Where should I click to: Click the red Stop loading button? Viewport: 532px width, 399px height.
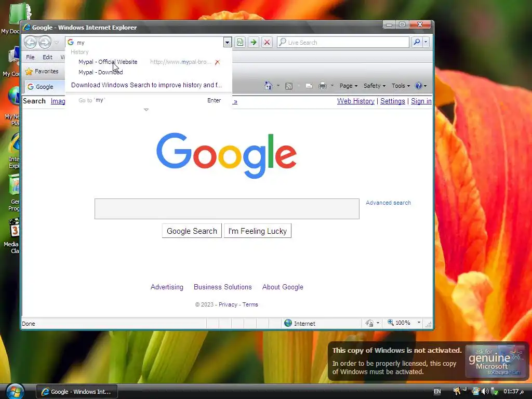coord(267,43)
